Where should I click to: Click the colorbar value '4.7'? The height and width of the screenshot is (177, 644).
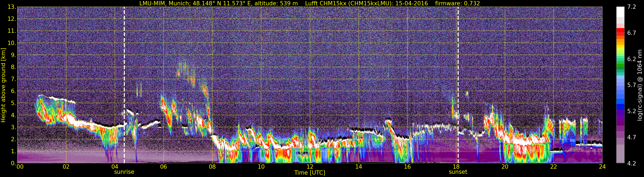[632, 137]
